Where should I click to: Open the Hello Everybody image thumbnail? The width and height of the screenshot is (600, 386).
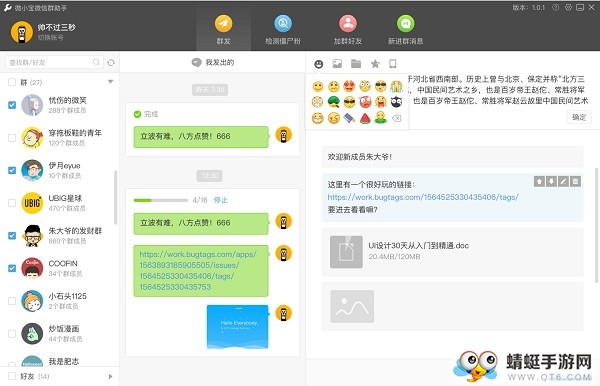point(238,326)
